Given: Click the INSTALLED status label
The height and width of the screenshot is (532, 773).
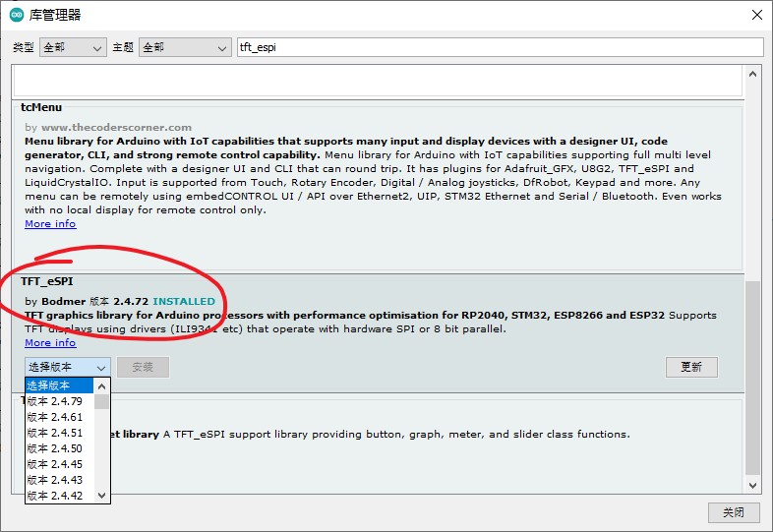Looking at the screenshot, I should pos(184,301).
